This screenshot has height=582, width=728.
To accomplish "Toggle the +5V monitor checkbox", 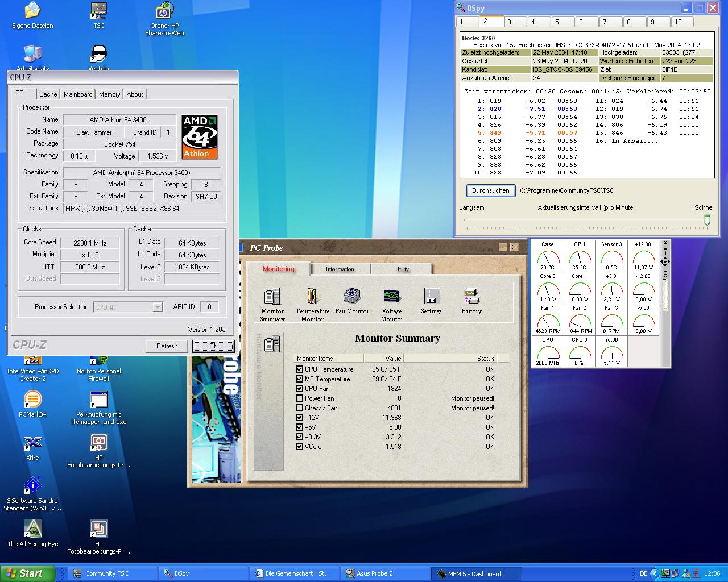I will point(300,427).
